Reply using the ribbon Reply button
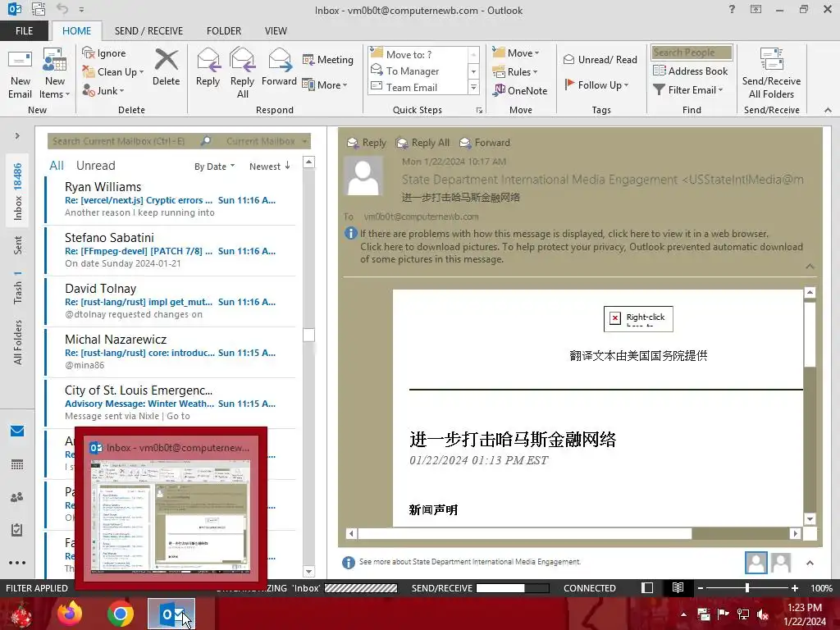The height and width of the screenshot is (630, 840). tap(208, 67)
